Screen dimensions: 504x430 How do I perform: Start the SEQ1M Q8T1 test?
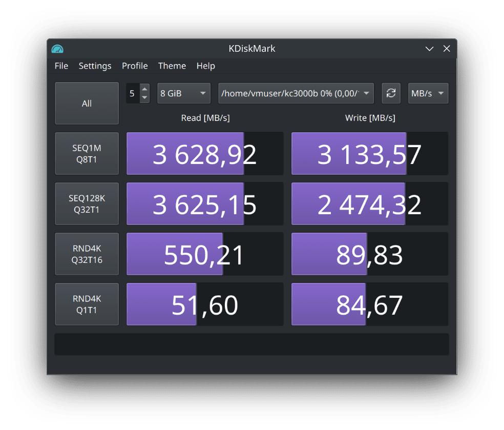pos(87,153)
